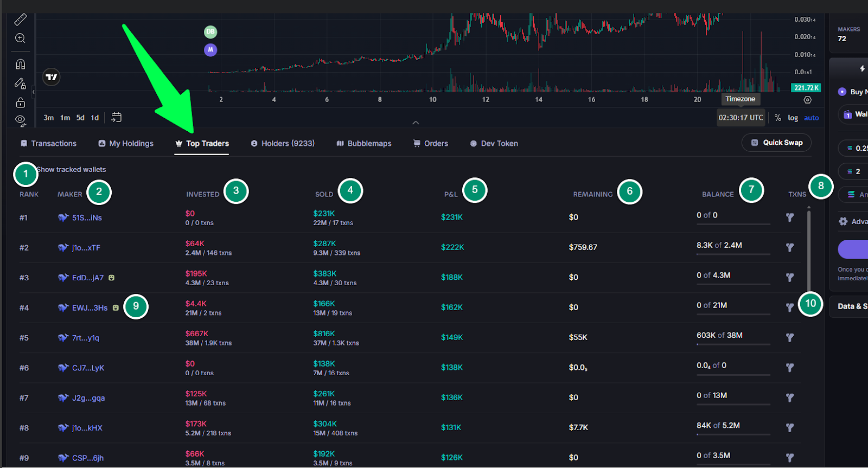Viewport: 868px width, 468px height.
Task: Click the INVESTED column header
Action: (x=203, y=194)
